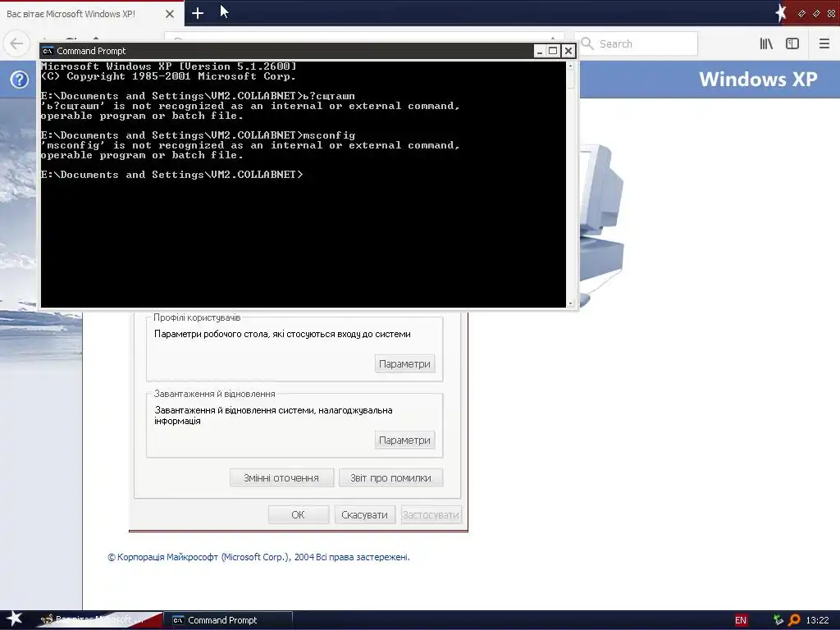Click Параметри under Профілі користувачів
840x630 pixels.
pyautogui.click(x=404, y=363)
